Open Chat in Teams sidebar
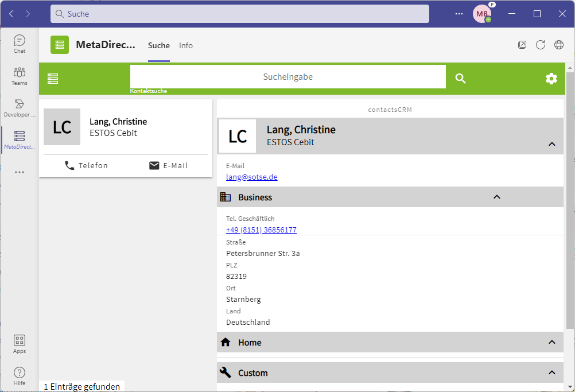Screen dimensions: 575x392 (x=20, y=44)
